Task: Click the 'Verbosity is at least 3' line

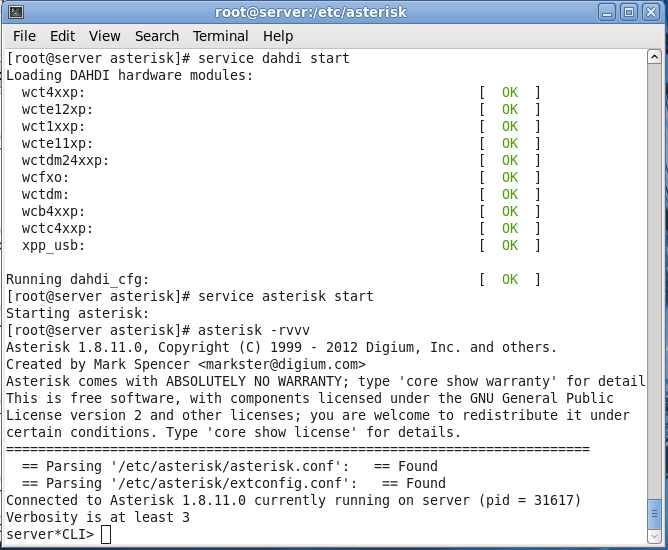Action: pyautogui.click(x=98, y=517)
